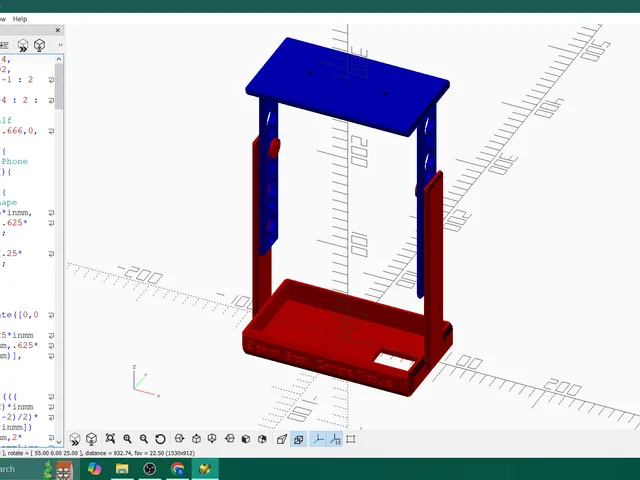640x480 pixels.
Task: Switch to Bottom view
Action: (212, 439)
